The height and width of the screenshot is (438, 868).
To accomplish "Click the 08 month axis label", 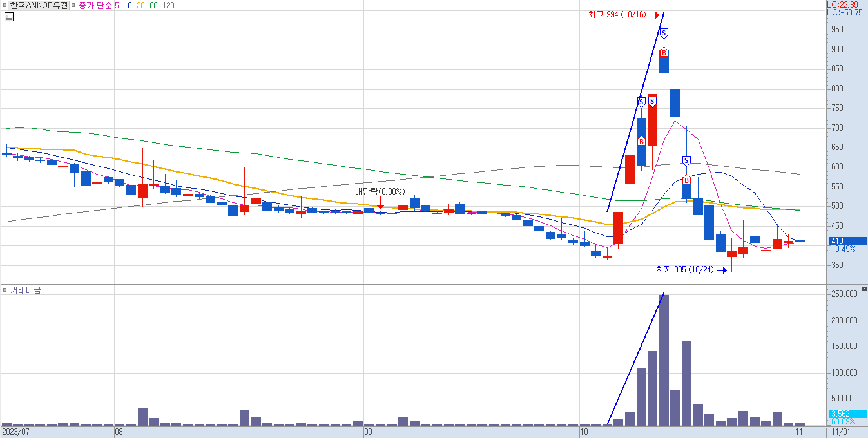I will pos(119,432).
